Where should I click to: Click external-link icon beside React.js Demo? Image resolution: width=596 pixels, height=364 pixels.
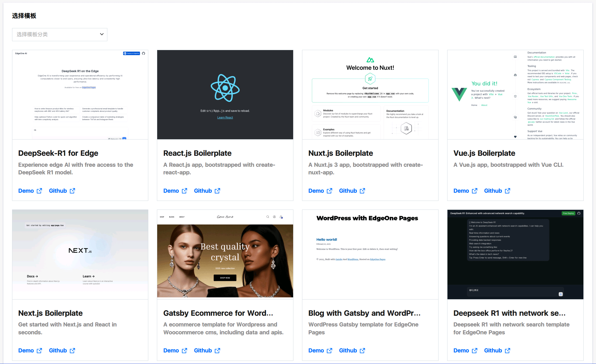pos(184,191)
